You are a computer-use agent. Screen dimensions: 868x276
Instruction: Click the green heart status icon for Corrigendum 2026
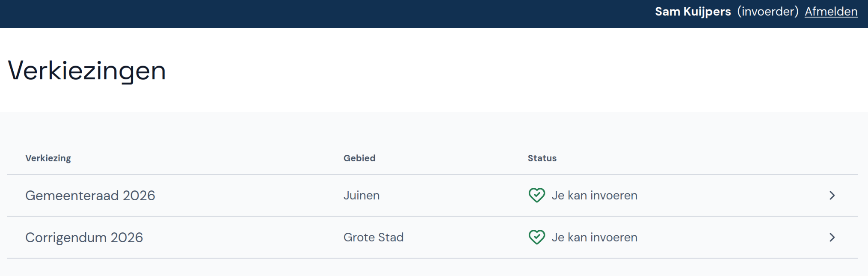point(537,237)
